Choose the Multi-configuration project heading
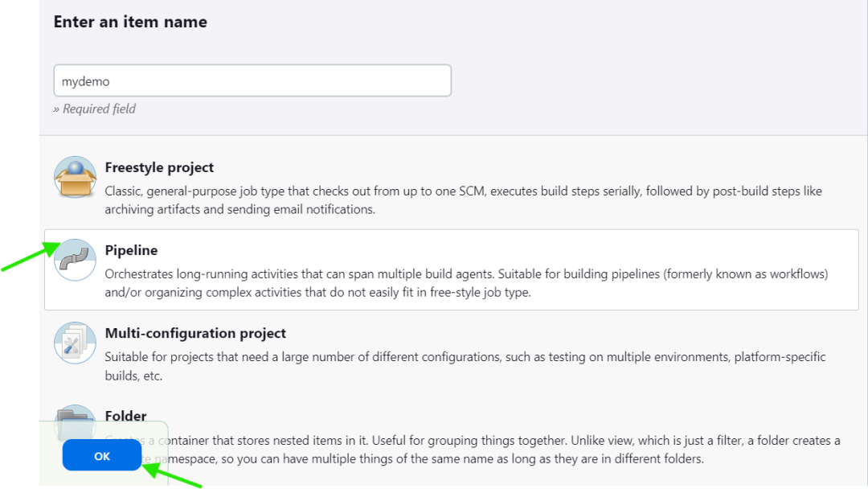This screenshot has height=489, width=868. pos(195,333)
